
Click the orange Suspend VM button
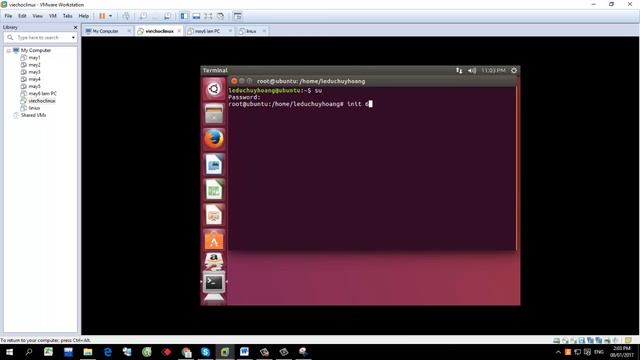(x=102, y=16)
